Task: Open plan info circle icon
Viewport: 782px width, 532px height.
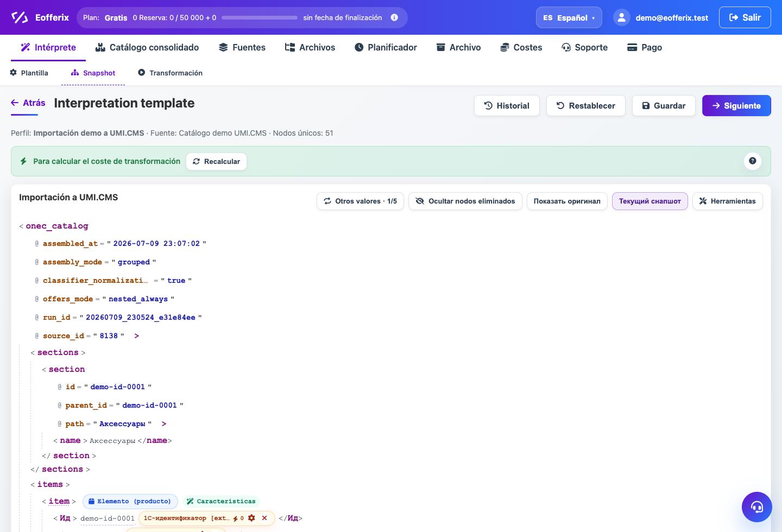Action: click(394, 17)
